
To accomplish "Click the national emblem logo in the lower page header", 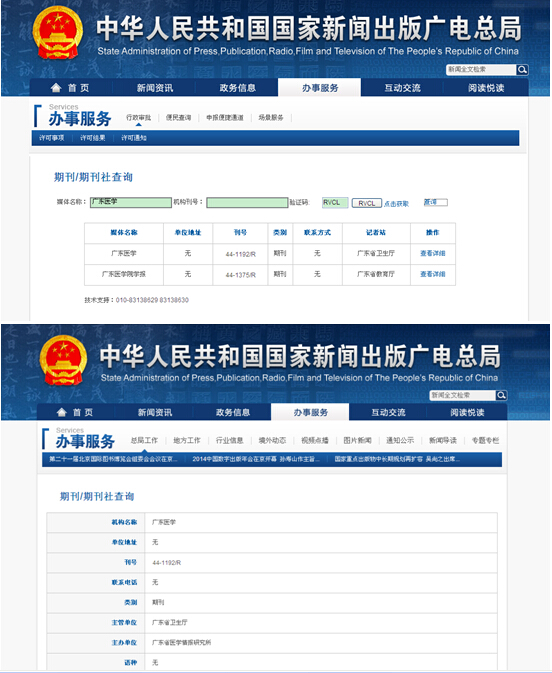I will coord(63,361).
